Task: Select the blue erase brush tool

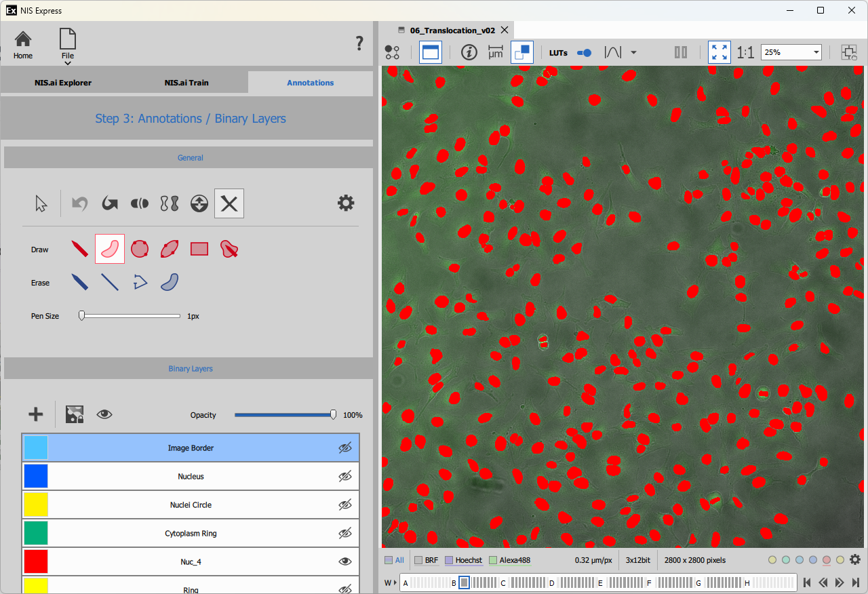Action: [80, 282]
